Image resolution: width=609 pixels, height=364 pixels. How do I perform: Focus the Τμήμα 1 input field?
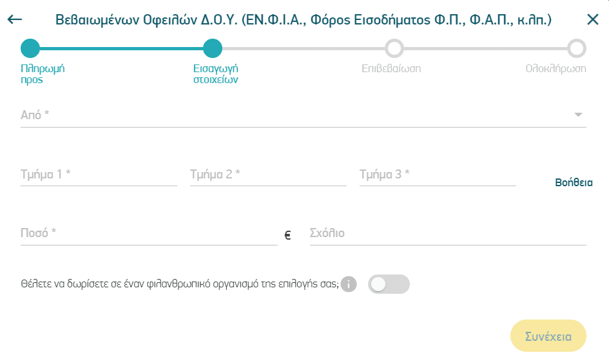[99, 175]
